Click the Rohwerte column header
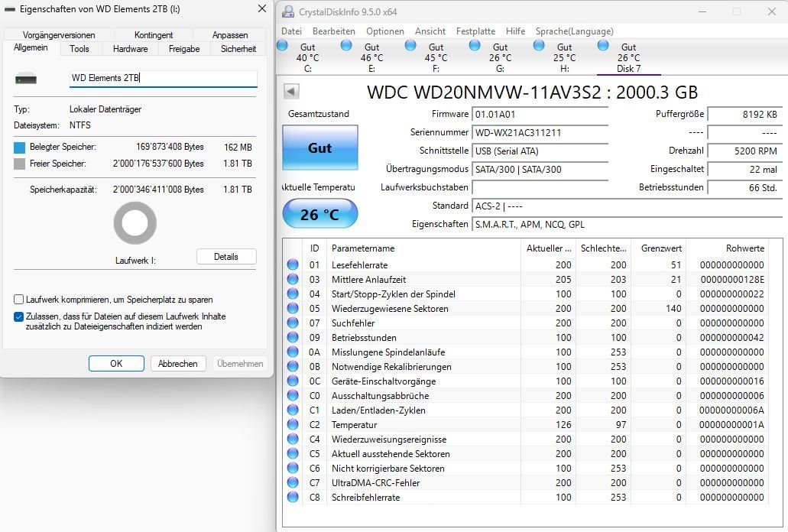 tap(727, 248)
